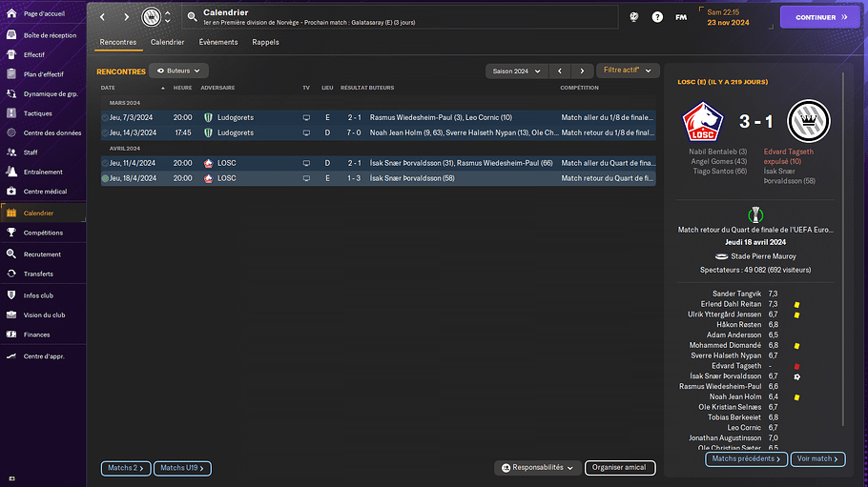Toggle the selection circle for 7/3/2024 Ludogorets match
868x487 pixels.
[x=105, y=117]
